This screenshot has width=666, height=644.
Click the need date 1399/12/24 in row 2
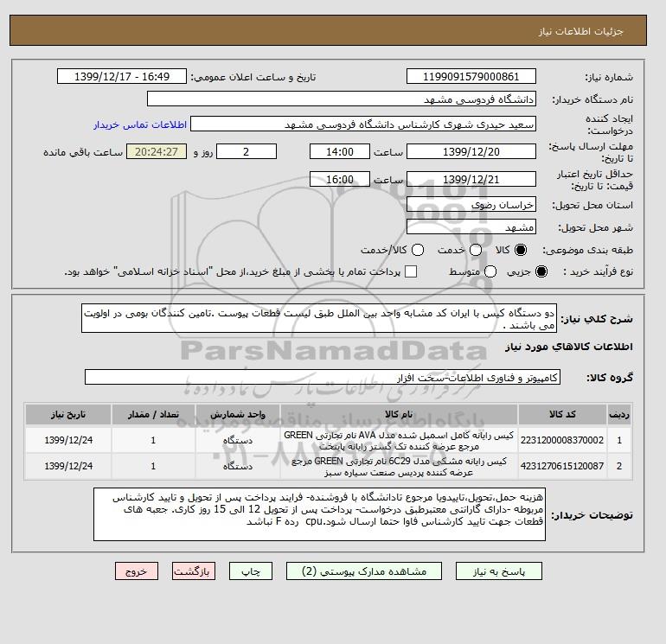(x=68, y=466)
